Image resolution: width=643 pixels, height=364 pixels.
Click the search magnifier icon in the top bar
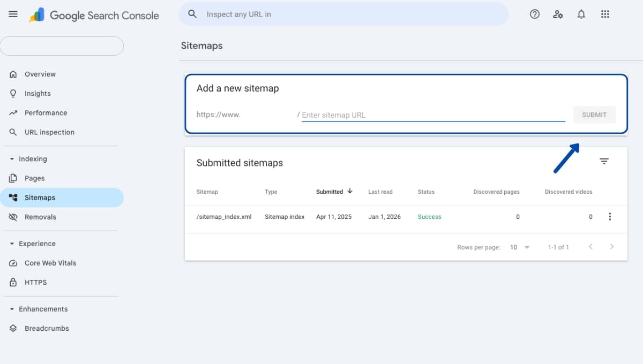click(x=192, y=14)
